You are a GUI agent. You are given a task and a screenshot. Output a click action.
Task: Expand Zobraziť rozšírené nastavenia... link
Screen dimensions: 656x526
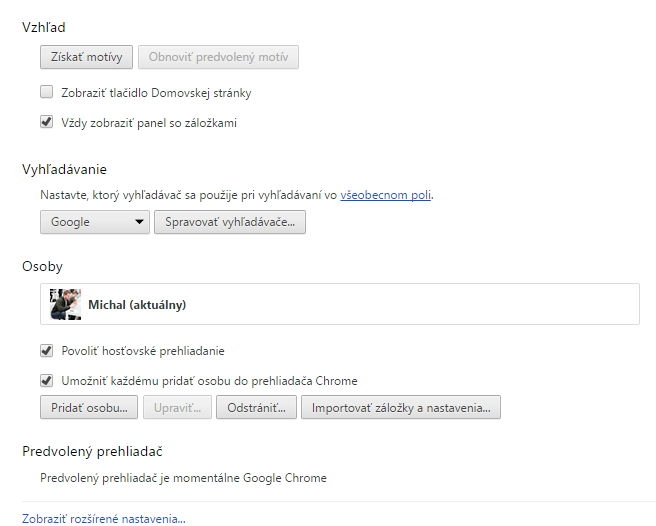[x=104, y=518]
